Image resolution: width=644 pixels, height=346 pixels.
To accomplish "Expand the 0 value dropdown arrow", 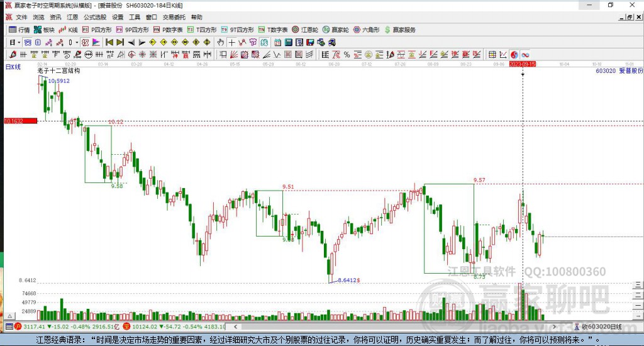I will [76, 42].
